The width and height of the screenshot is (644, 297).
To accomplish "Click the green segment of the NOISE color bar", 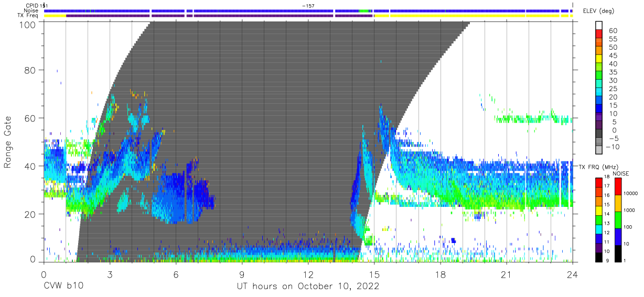I will point(618,220).
